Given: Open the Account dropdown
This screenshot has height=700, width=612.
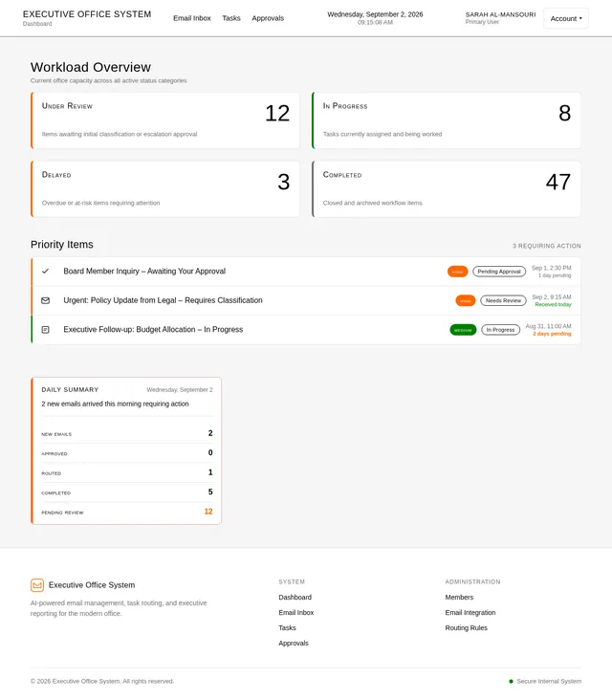Looking at the screenshot, I should pos(566,18).
